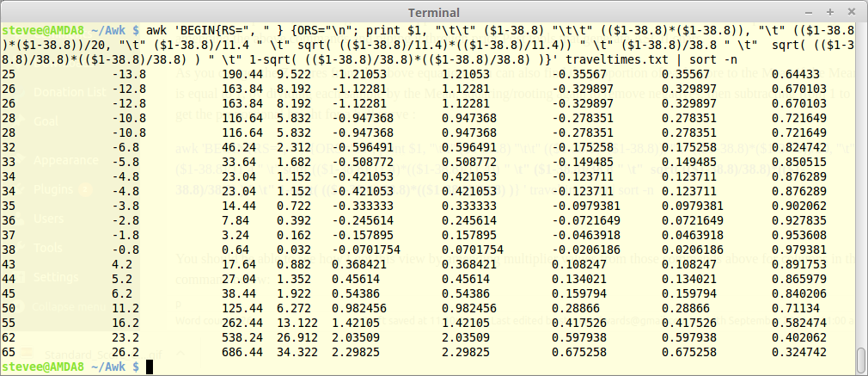Click the cursor block at the bottom prompt

click(150, 367)
